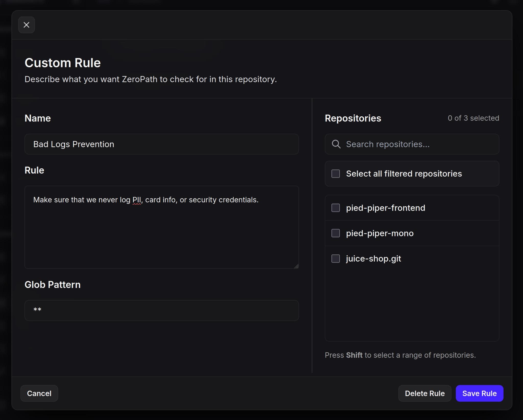Viewport: 523px width, 420px height.
Task: Click the Delete Rule button
Action: [x=424, y=393]
